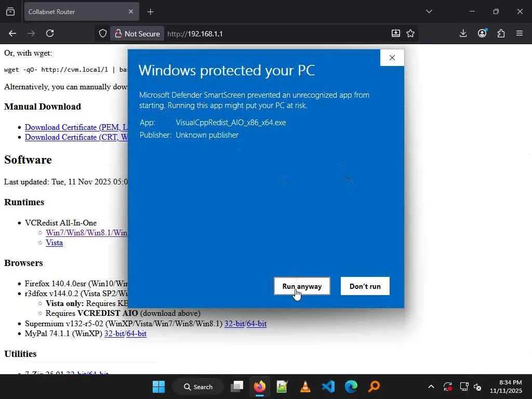Show hidden system tray icons
This screenshot has width=532, height=399.
431,387
